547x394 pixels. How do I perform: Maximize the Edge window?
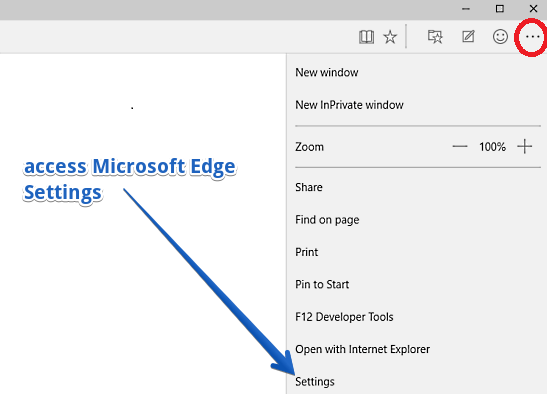(500, 9)
